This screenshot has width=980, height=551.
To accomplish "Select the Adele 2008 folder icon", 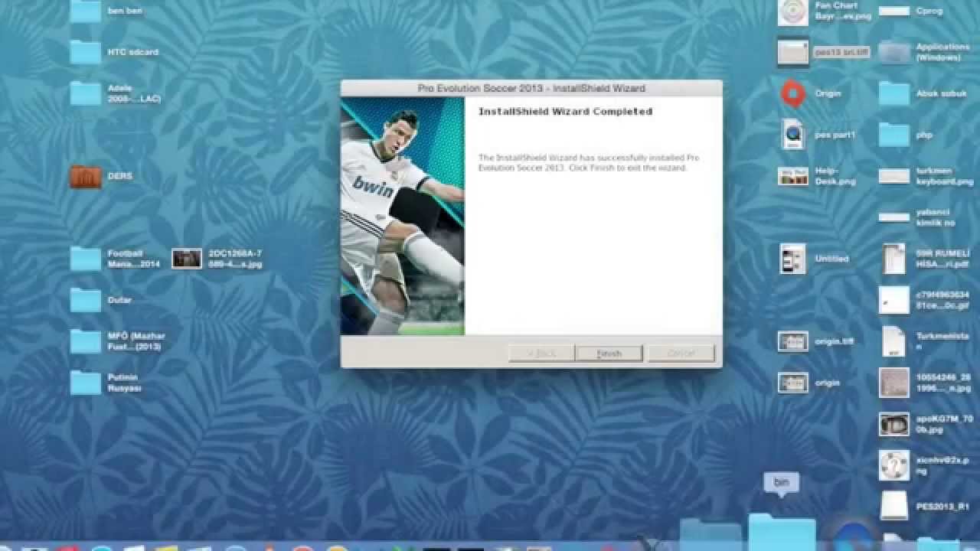I will (x=86, y=93).
